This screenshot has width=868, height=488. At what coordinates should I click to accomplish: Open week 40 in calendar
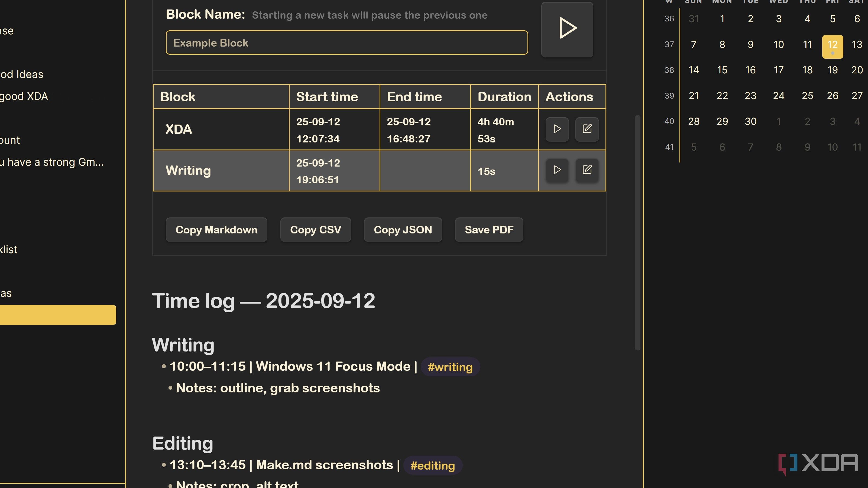[669, 121]
